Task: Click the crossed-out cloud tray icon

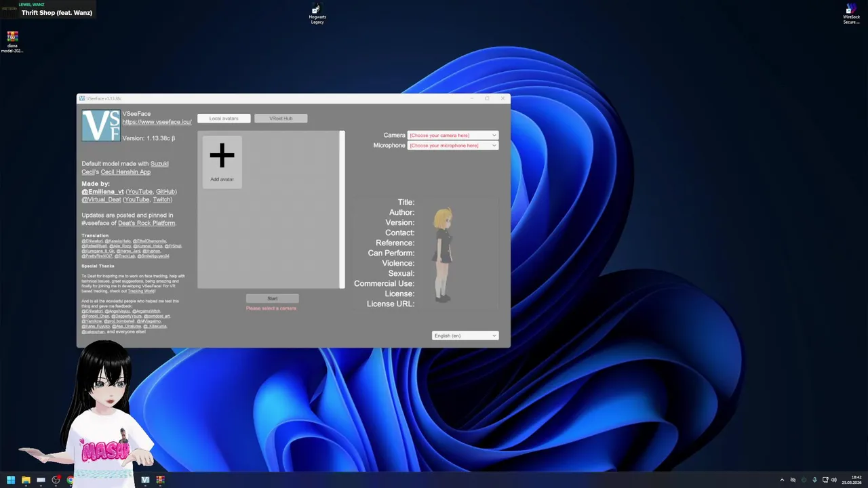Action: tap(793, 480)
